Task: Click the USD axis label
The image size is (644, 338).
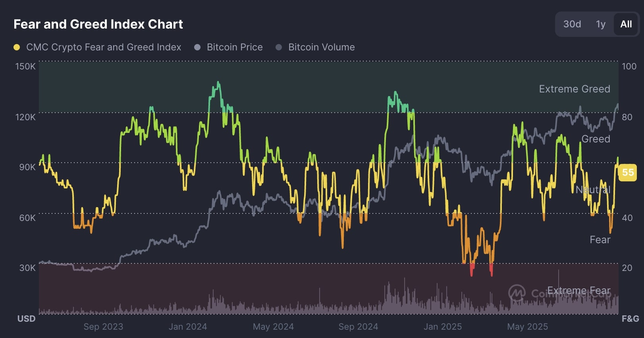Action: (26, 319)
